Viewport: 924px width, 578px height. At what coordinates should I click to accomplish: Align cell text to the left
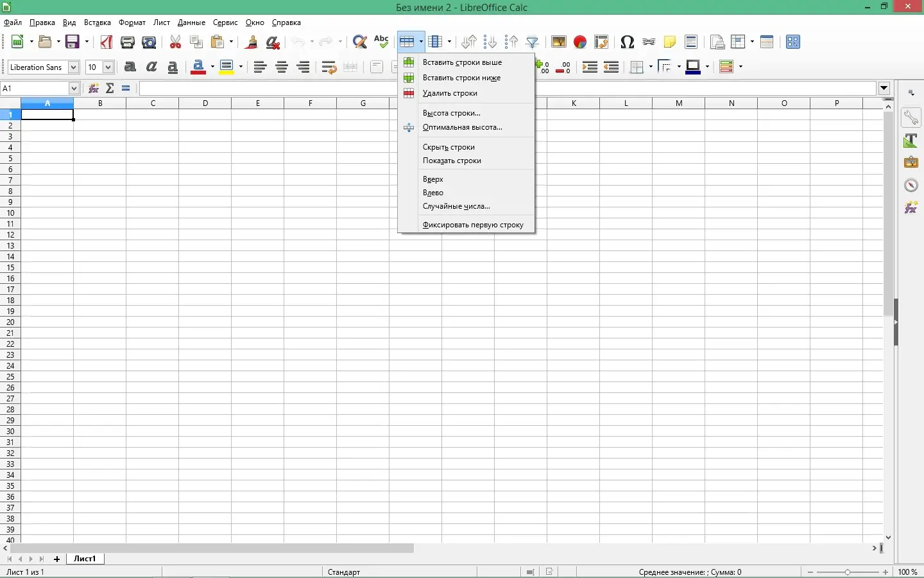coord(260,67)
